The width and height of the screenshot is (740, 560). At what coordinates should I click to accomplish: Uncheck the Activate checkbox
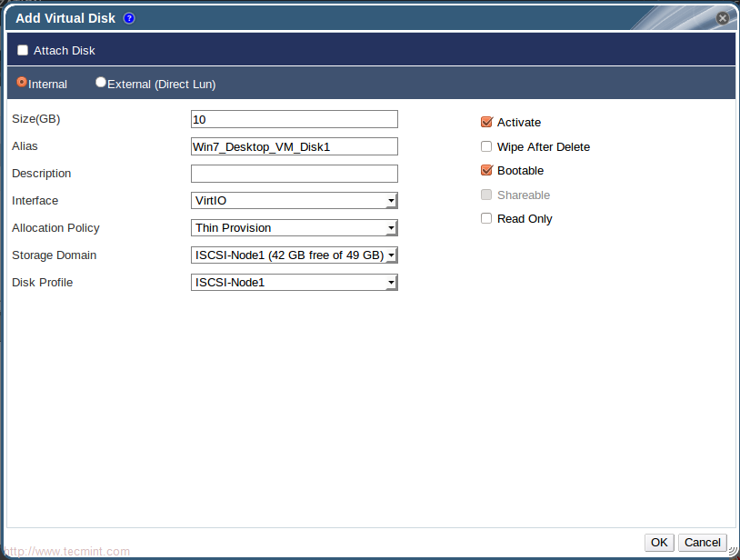tap(486, 123)
